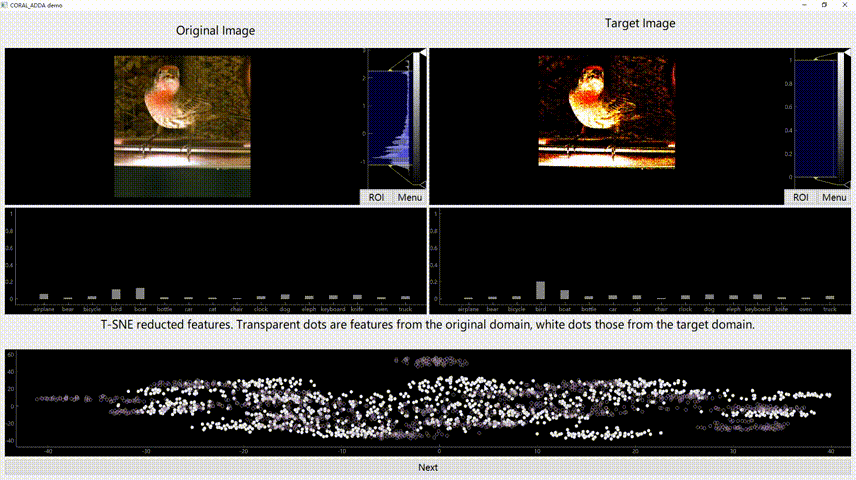Click 'chair' label in Target chart
856x480 pixels.
pyautogui.click(x=661, y=309)
